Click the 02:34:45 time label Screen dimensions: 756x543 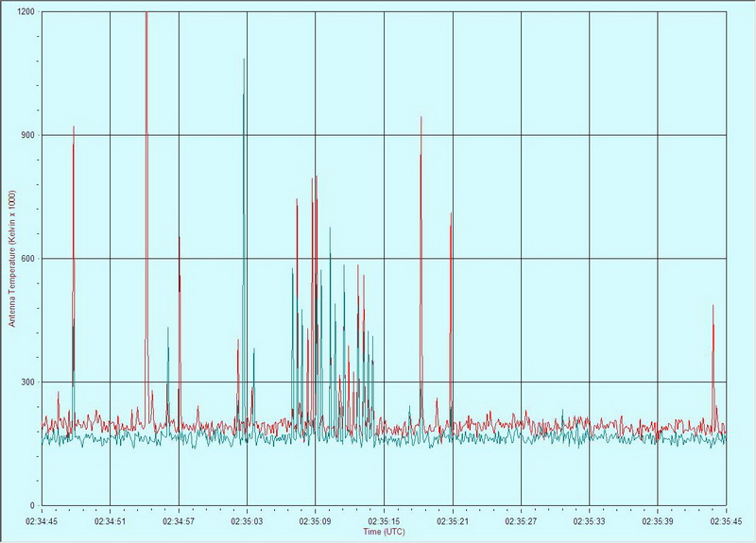click(x=42, y=521)
